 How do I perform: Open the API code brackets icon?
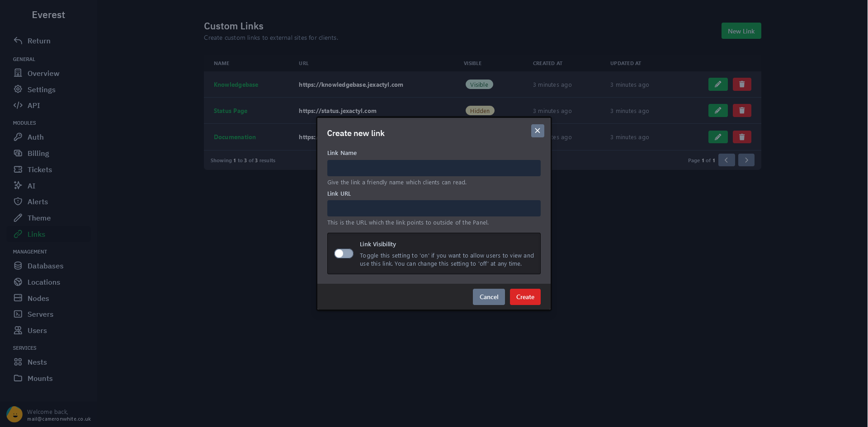(18, 105)
